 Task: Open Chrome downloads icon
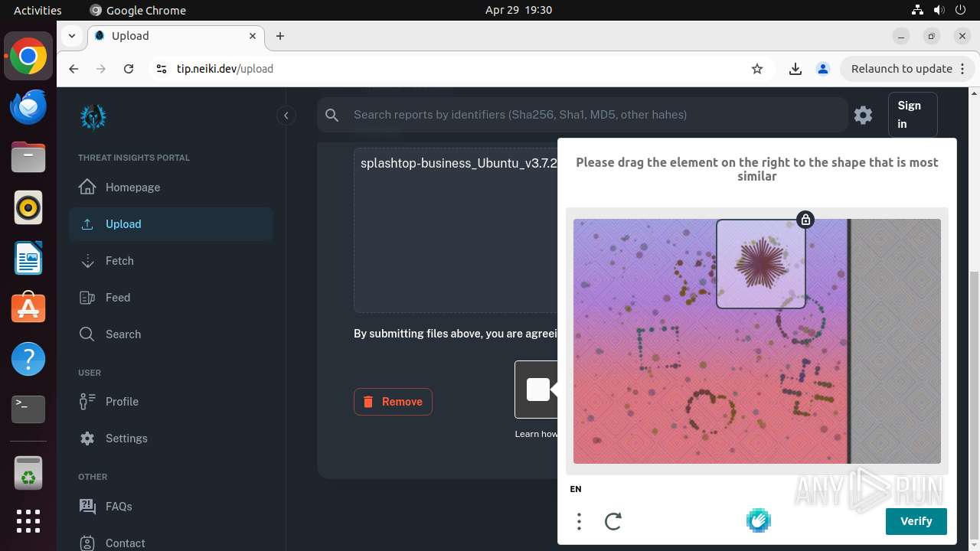click(795, 69)
